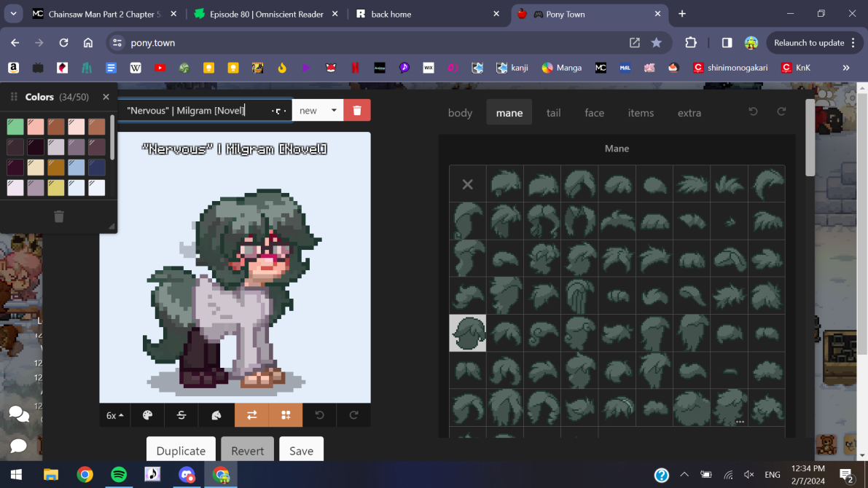Open the browser tab search chevron
This screenshot has width=868, height=488.
pyautogui.click(x=13, y=14)
